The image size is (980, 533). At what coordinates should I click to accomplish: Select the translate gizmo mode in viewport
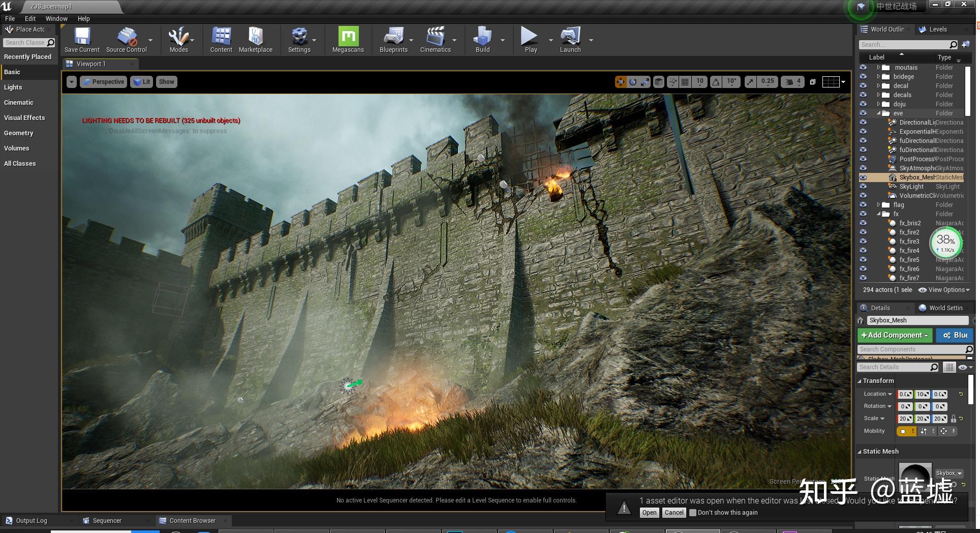pyautogui.click(x=621, y=82)
